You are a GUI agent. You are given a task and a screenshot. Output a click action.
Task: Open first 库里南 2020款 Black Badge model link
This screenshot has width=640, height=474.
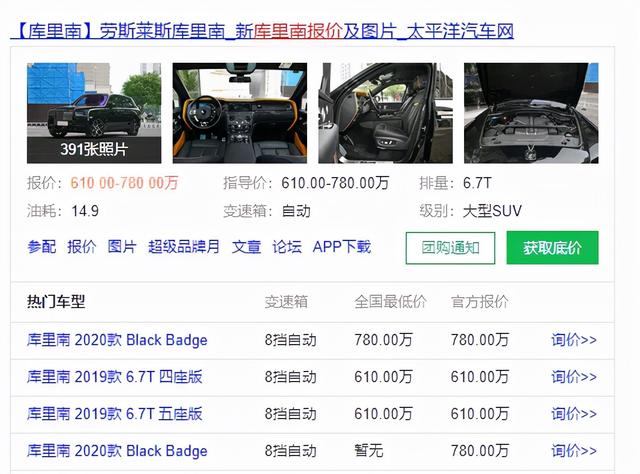coord(117,340)
